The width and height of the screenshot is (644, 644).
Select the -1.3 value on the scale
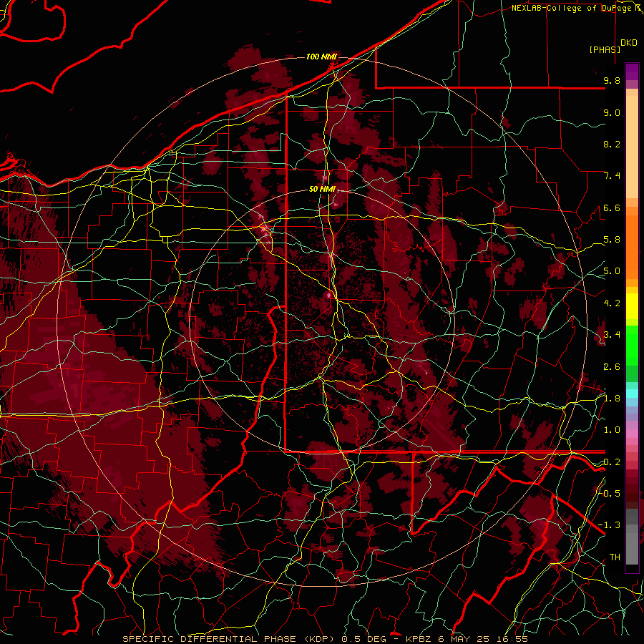(x=609, y=525)
